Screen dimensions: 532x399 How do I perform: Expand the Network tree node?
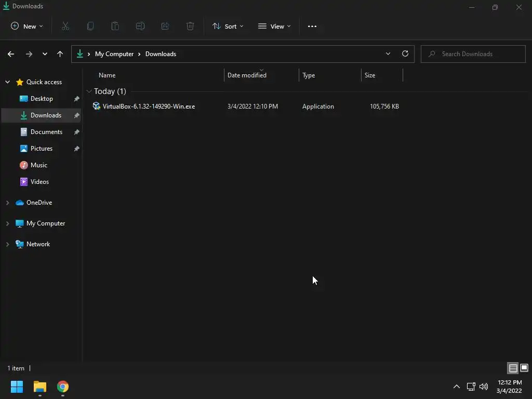(x=7, y=244)
